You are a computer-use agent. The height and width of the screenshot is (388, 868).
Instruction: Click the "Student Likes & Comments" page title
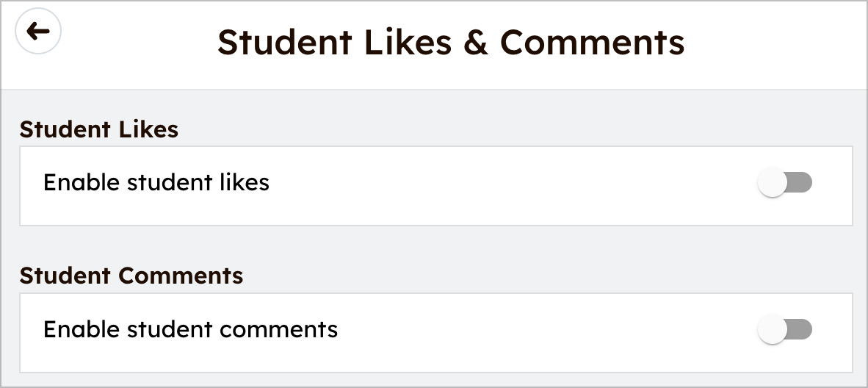point(451,43)
